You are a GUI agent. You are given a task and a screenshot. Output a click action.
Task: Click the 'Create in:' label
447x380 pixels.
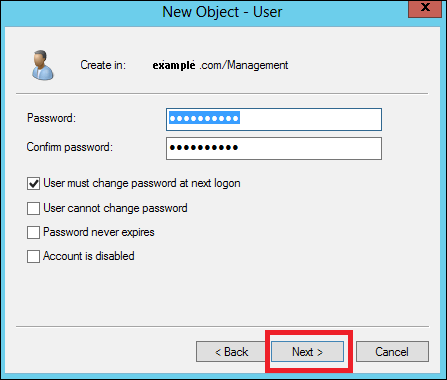[103, 65]
